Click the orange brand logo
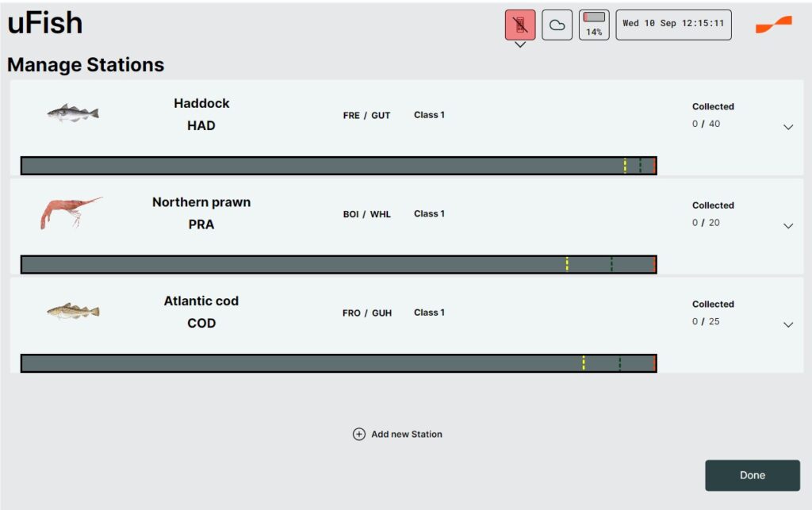The height and width of the screenshot is (510, 812). 773,25
